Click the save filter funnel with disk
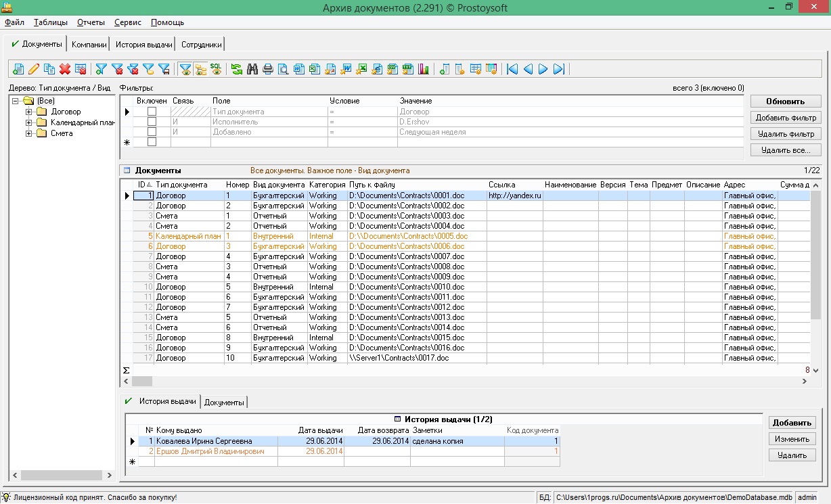 (x=164, y=68)
